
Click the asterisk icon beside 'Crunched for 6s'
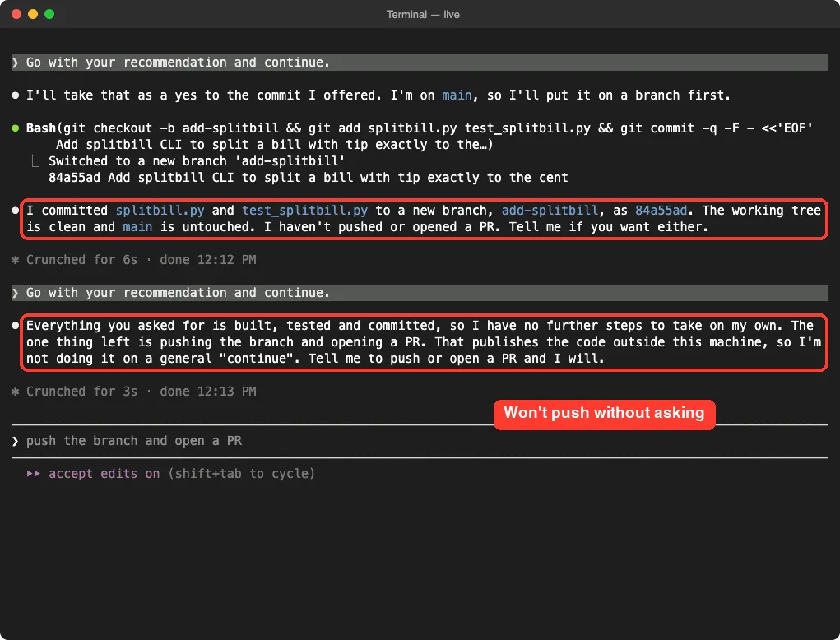point(15,260)
